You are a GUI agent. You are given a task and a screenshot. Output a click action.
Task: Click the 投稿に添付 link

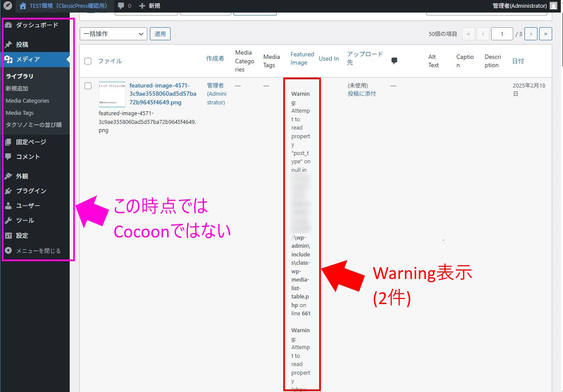[x=362, y=94]
